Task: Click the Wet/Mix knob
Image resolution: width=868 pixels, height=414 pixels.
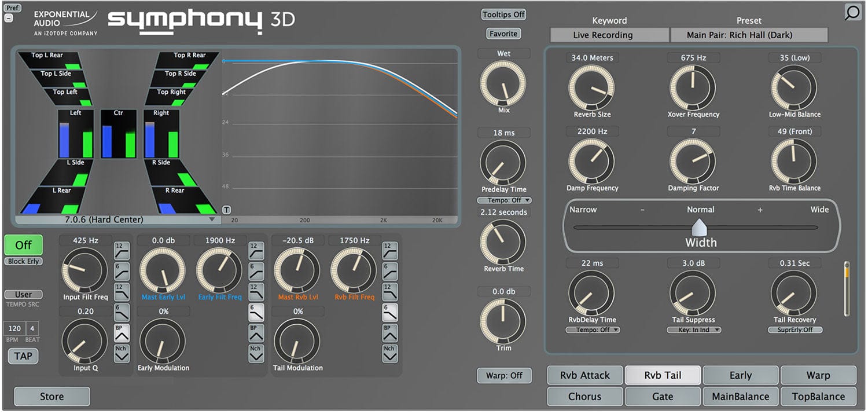Action: [x=503, y=83]
